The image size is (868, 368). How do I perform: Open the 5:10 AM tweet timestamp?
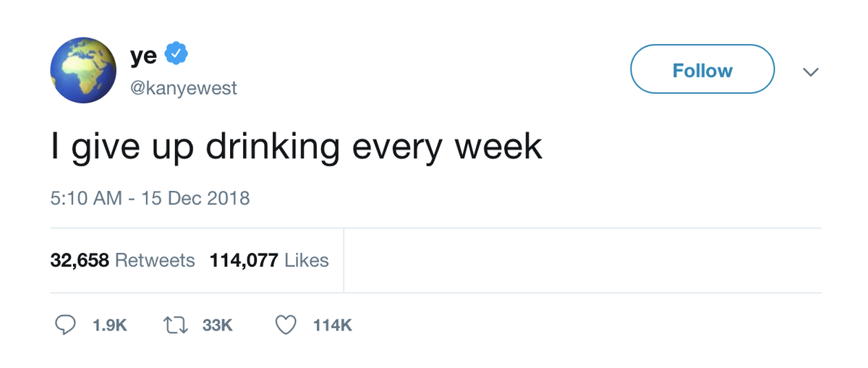coord(86,198)
